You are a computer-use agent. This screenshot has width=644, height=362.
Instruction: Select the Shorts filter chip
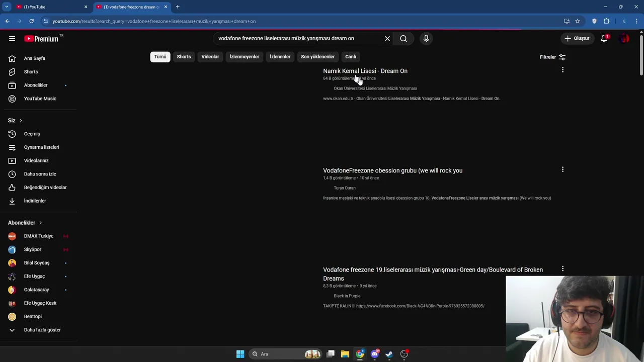pyautogui.click(x=184, y=57)
